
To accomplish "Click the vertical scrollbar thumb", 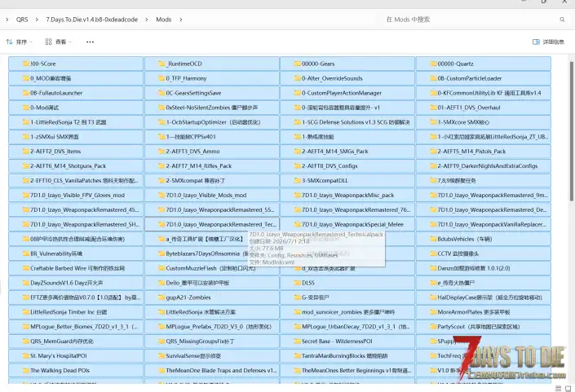I will [571, 130].
